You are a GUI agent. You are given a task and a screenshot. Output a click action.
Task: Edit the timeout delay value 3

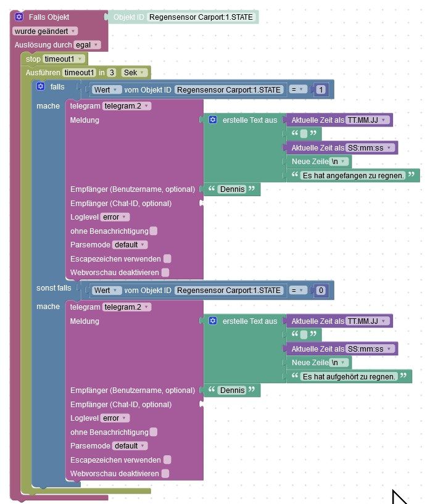tap(112, 73)
